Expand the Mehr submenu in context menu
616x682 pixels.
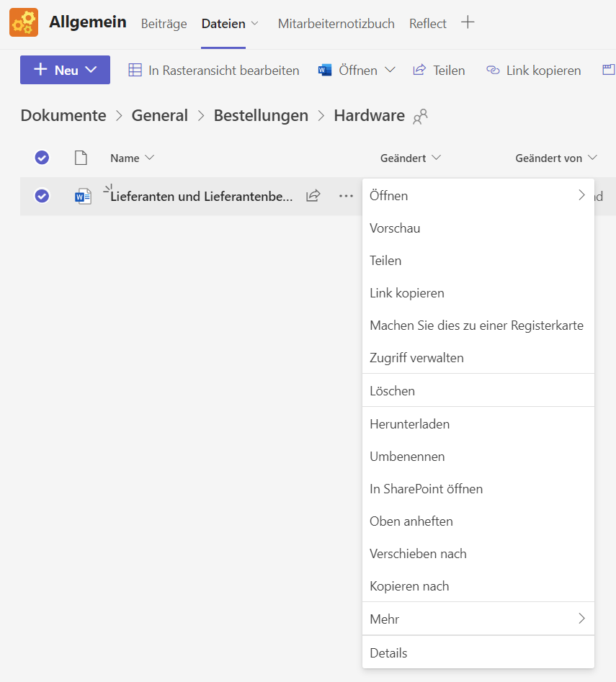pyautogui.click(x=477, y=619)
